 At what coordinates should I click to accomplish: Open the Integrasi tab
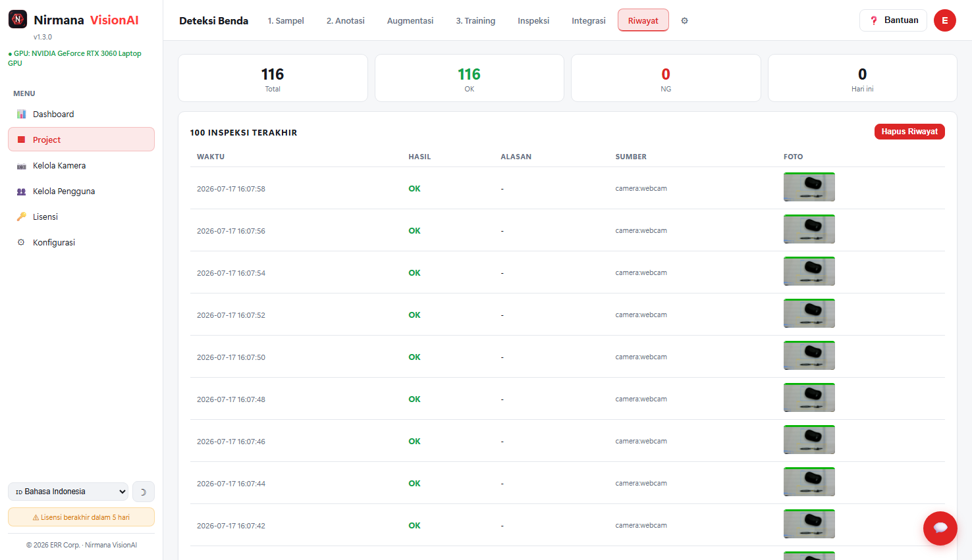[x=589, y=20]
